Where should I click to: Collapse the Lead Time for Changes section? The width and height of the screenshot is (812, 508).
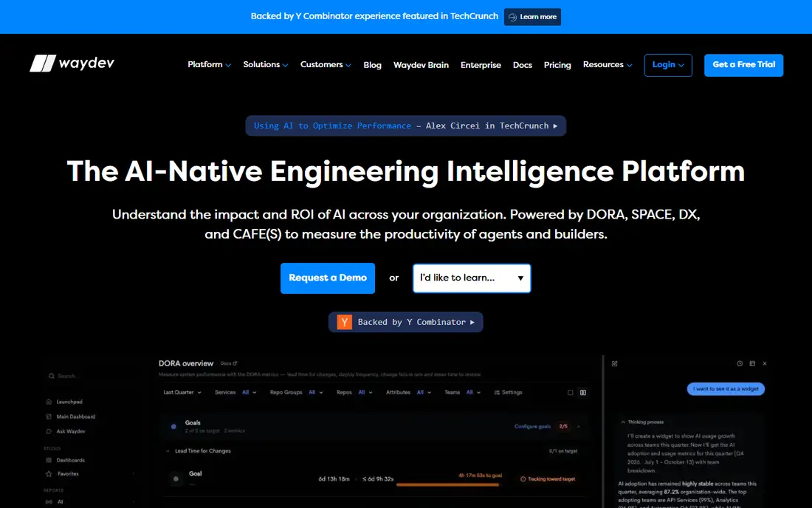168,451
